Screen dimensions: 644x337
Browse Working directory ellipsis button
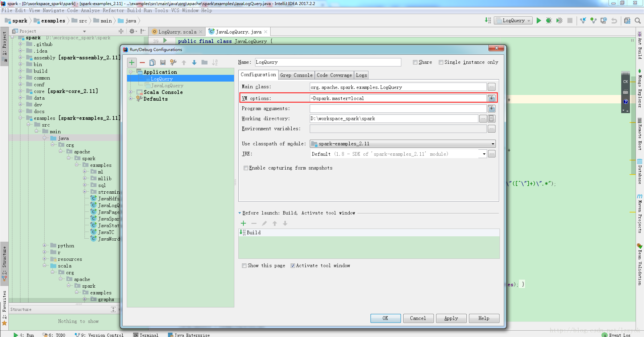(x=483, y=118)
